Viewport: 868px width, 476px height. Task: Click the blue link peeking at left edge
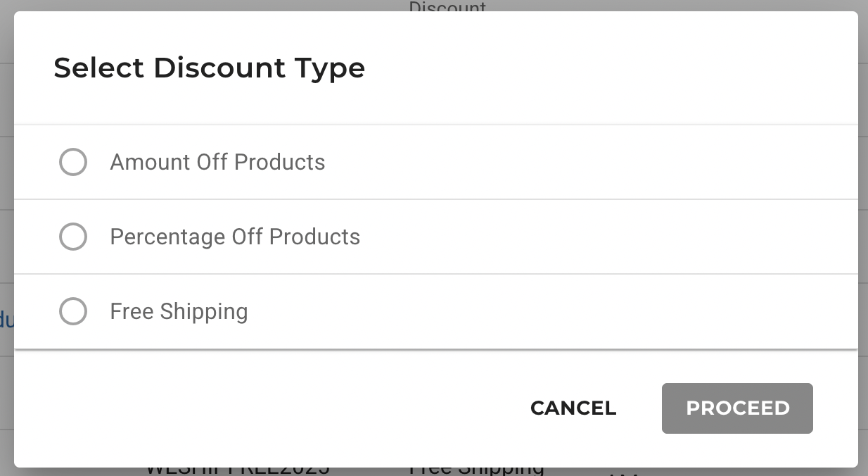tap(6, 320)
